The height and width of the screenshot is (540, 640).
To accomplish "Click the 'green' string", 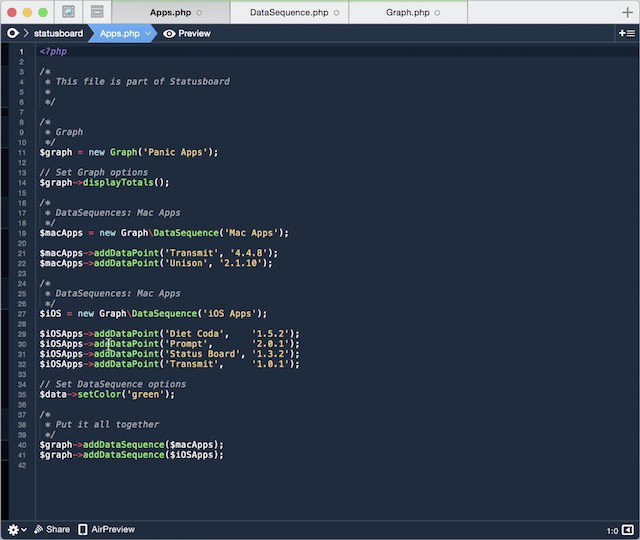I will (145, 394).
